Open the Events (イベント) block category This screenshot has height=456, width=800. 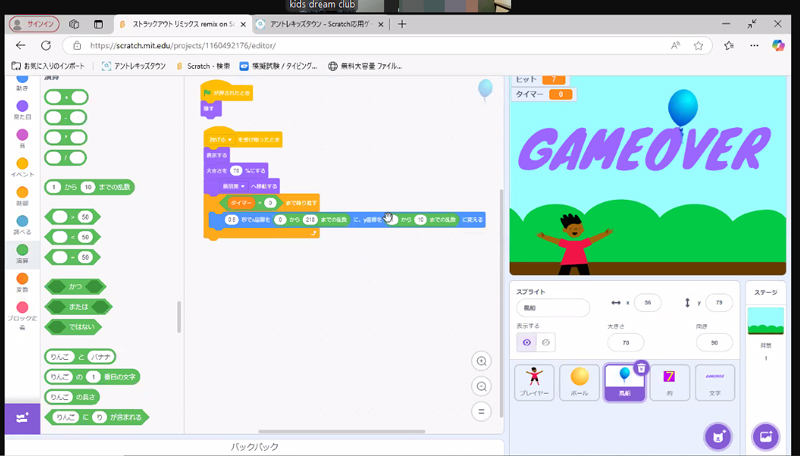(x=22, y=167)
